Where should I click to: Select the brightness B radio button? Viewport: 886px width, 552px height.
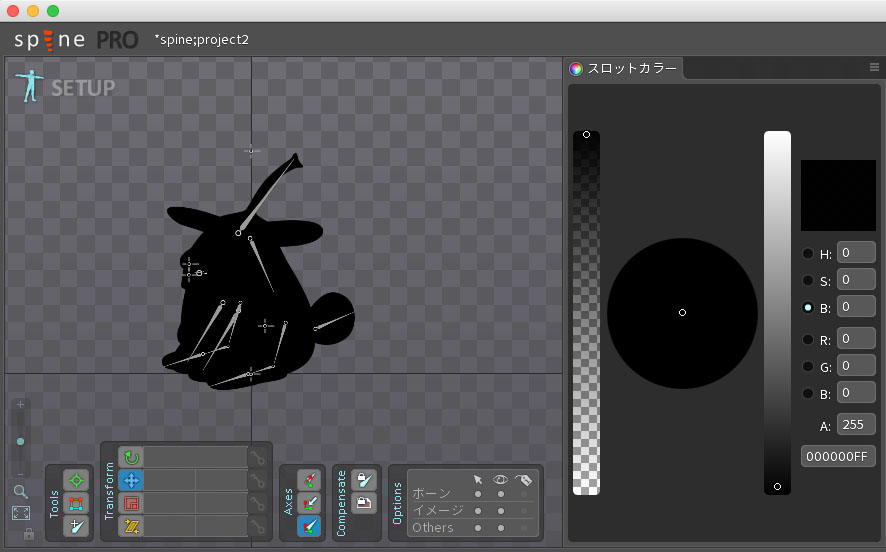coord(808,307)
